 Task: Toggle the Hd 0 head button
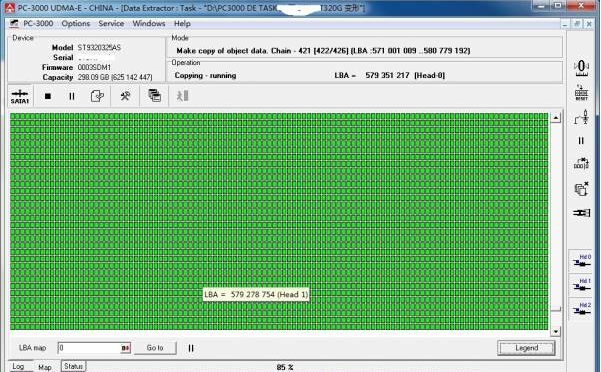(x=583, y=261)
